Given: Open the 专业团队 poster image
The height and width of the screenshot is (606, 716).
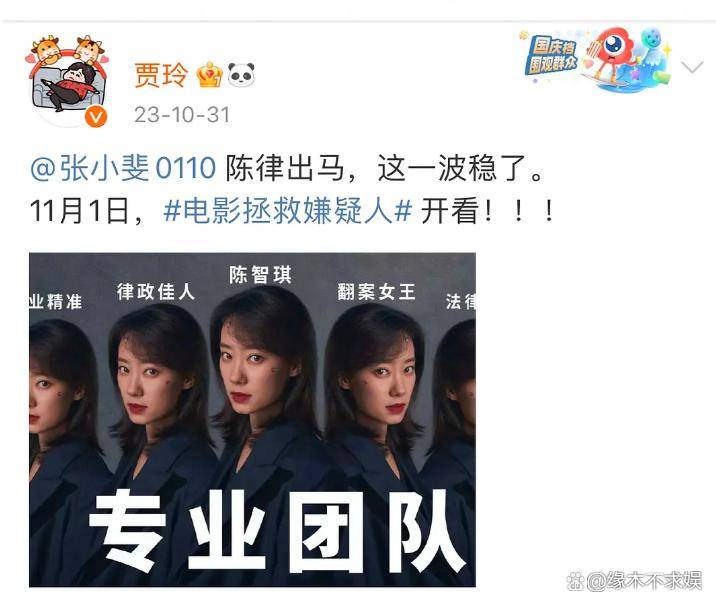Looking at the screenshot, I should coord(253,420).
